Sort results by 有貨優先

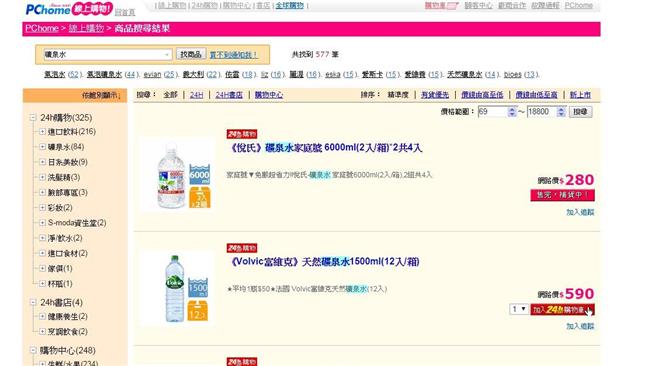click(435, 95)
